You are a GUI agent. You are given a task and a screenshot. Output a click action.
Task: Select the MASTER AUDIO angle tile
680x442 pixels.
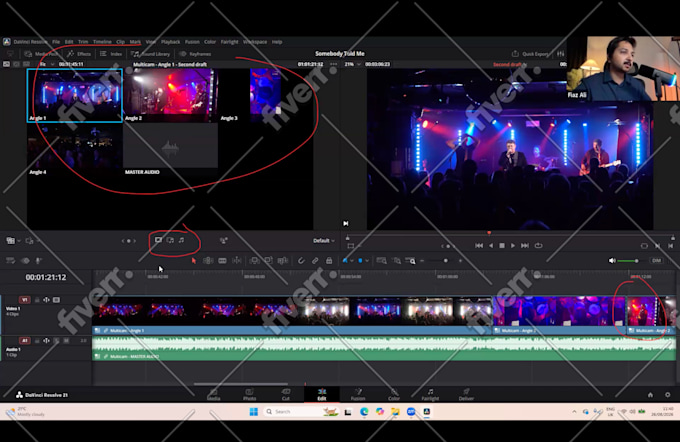tap(171, 150)
